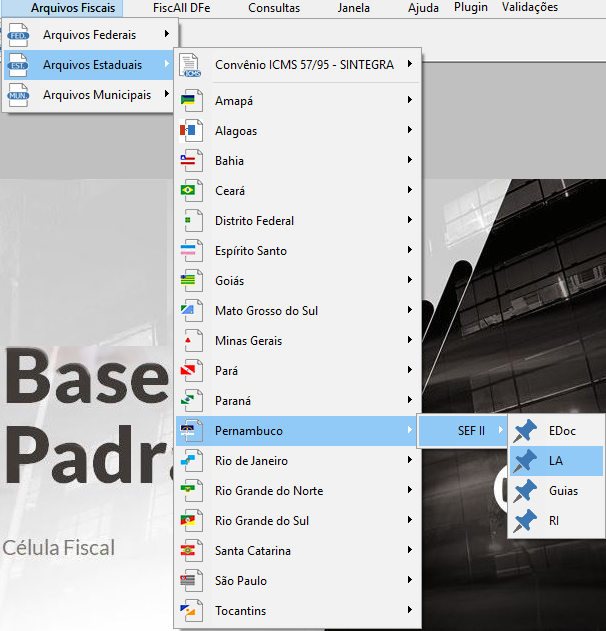Image resolution: width=606 pixels, height=631 pixels.
Task: Click the Arquivos Municipais MUN document icon
Action: click(18, 95)
